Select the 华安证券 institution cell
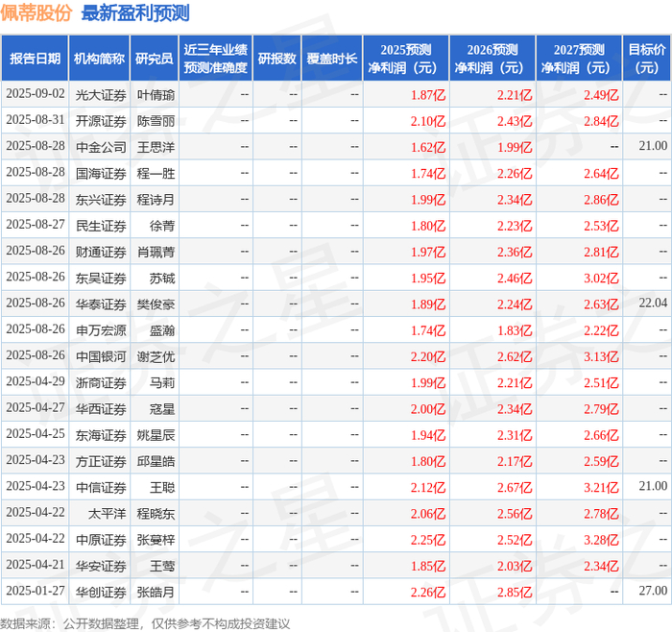Viewport: 672px width, 632px height. click(101, 566)
